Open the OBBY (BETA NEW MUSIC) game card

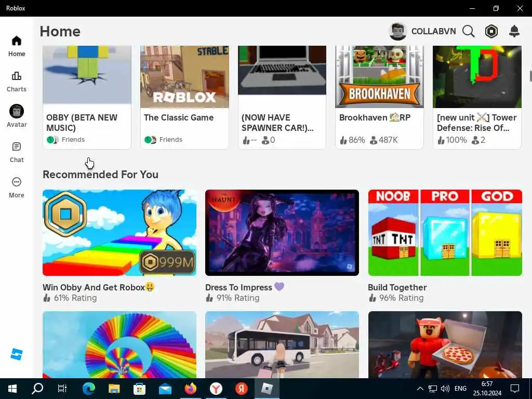(87, 98)
